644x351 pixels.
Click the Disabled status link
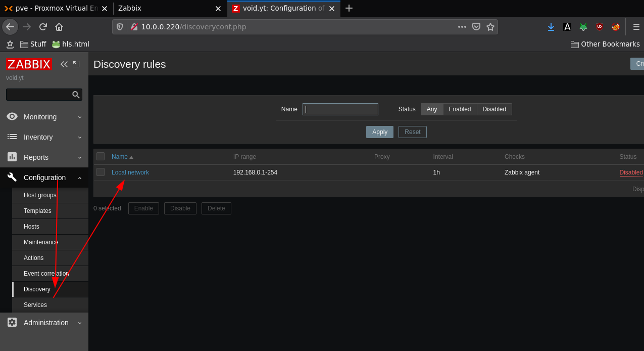point(631,172)
